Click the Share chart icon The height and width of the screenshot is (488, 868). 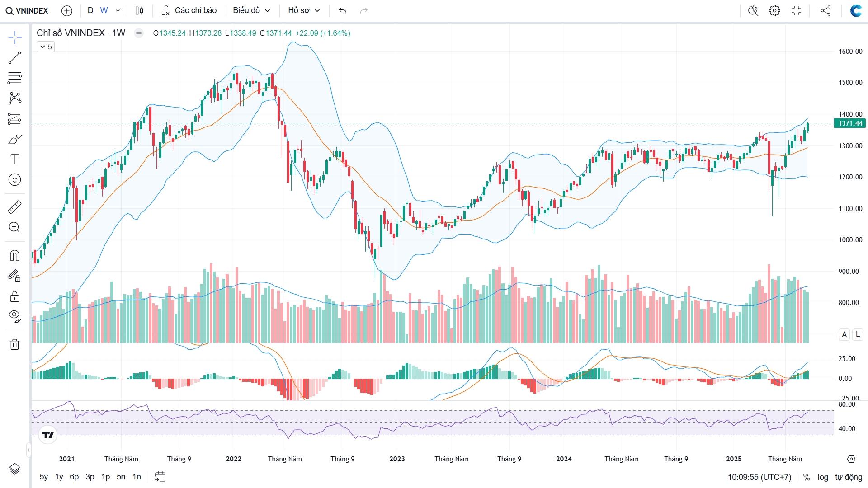click(826, 10)
